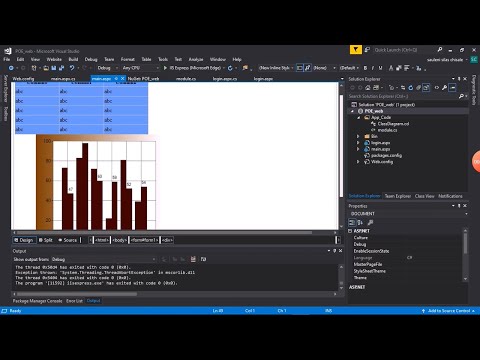Select the EnableSessionState property row
The width and height of the screenshot is (480, 360).
[405, 251]
